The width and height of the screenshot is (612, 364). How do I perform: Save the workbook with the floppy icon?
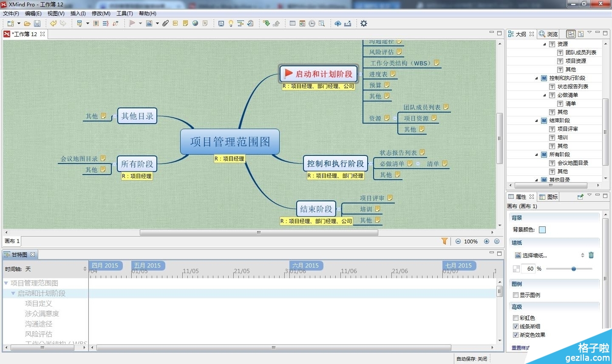(37, 23)
